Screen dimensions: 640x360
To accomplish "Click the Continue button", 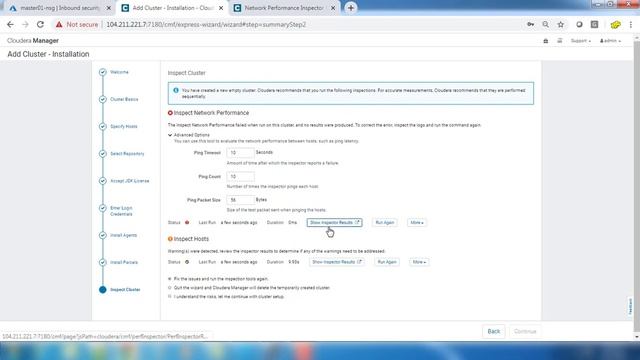I will tap(525, 331).
